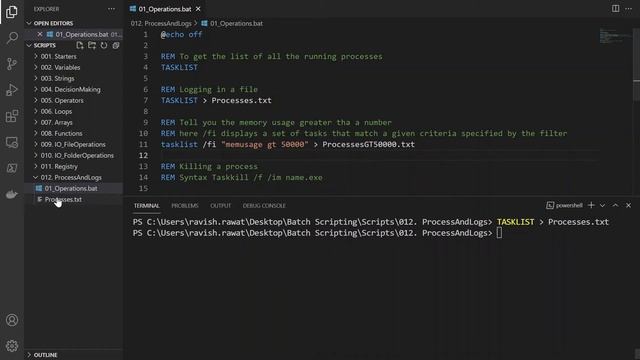Add a new terminal with plus icon
Viewport: 640px width, 360px height.
pos(591,205)
